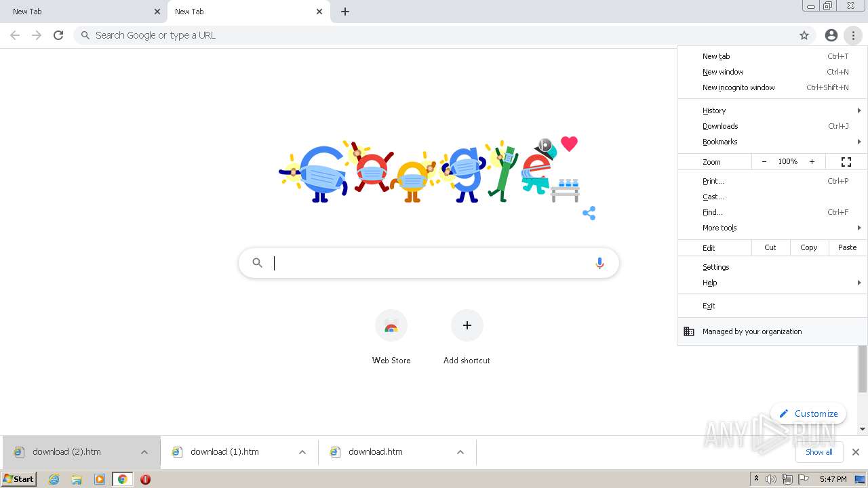
Task: Click the browser back arrow
Action: coord(15,35)
